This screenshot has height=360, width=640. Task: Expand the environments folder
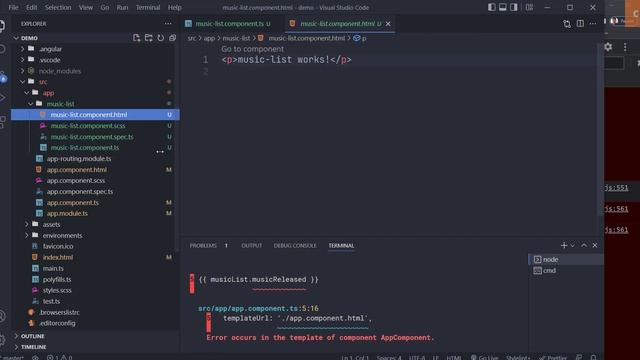[x=27, y=235]
